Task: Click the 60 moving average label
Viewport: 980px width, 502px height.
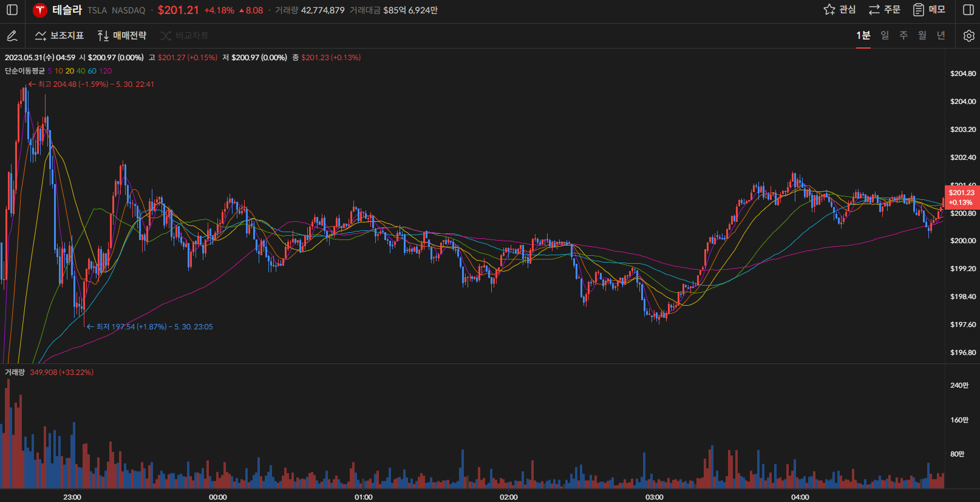Action: [92, 71]
